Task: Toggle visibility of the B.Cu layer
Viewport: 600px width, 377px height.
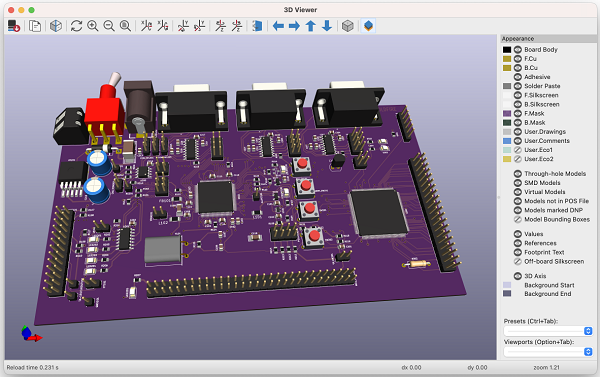Action: (x=518, y=68)
